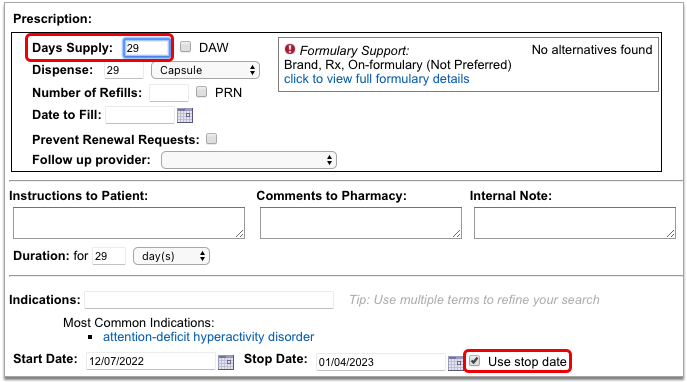Open the Capsule dispense unit dropdown
The width and height of the screenshot is (687, 382).
tap(205, 70)
